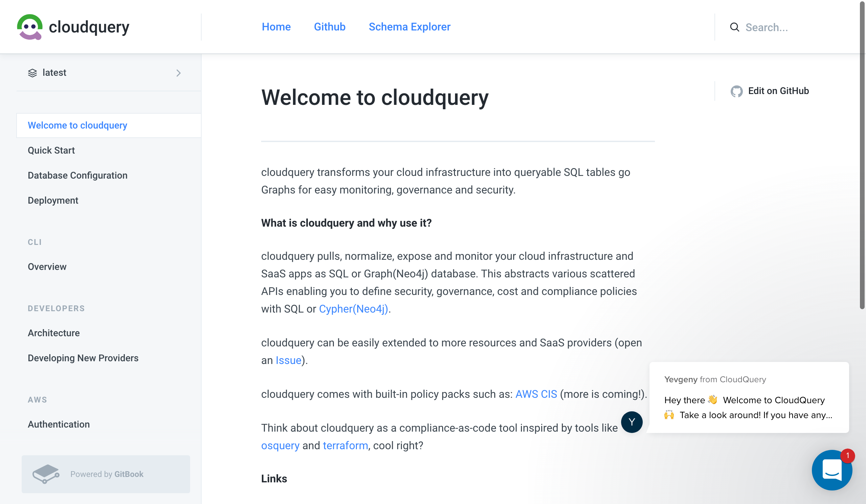This screenshot has width=866, height=504.
Task: Open the Yevgeny chat message preview
Action: (x=749, y=397)
